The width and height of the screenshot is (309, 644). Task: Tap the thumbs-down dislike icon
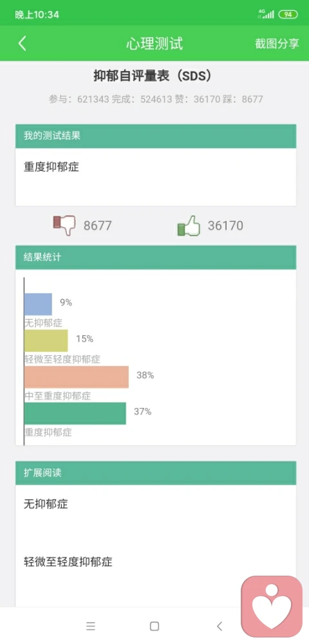point(65,225)
